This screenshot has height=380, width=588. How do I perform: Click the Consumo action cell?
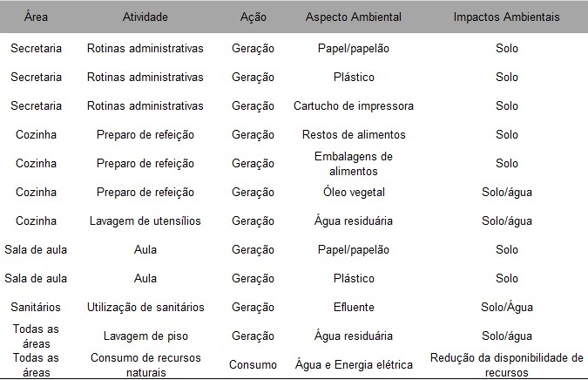253,364
